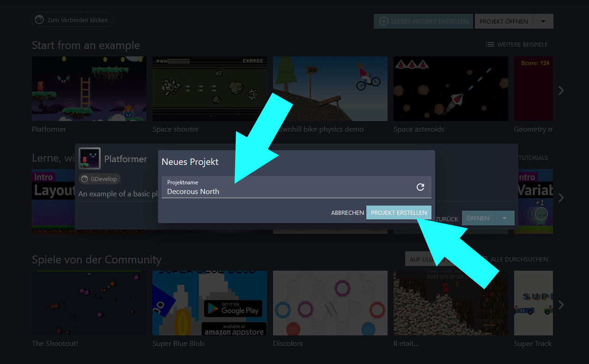Viewport: 589px width, 364px height.
Task: Open the "Tutorials" link beside the learn section
Action: 533,158
